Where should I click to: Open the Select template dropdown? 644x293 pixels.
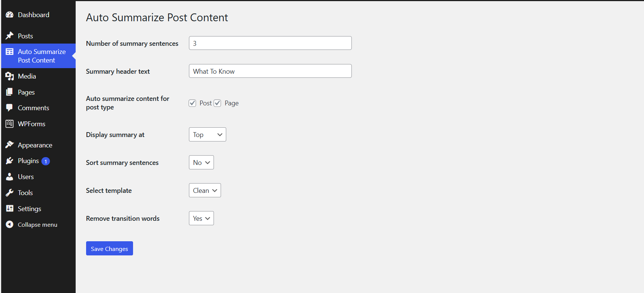coord(205,190)
